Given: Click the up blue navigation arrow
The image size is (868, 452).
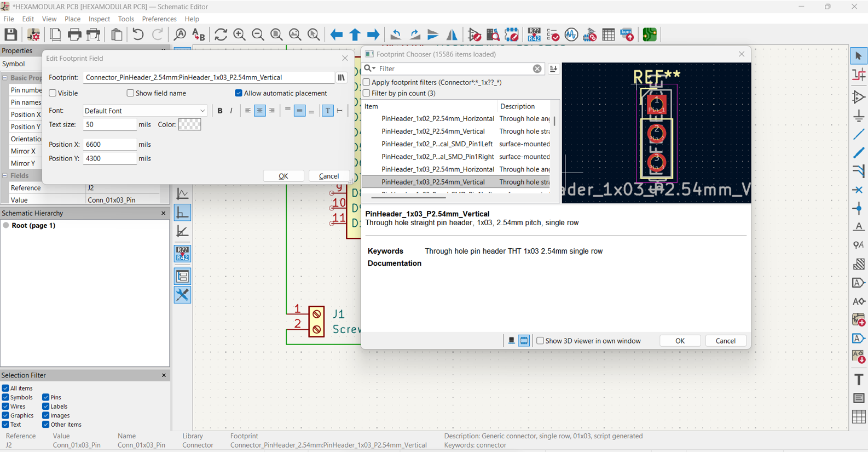Looking at the screenshot, I should [x=355, y=35].
